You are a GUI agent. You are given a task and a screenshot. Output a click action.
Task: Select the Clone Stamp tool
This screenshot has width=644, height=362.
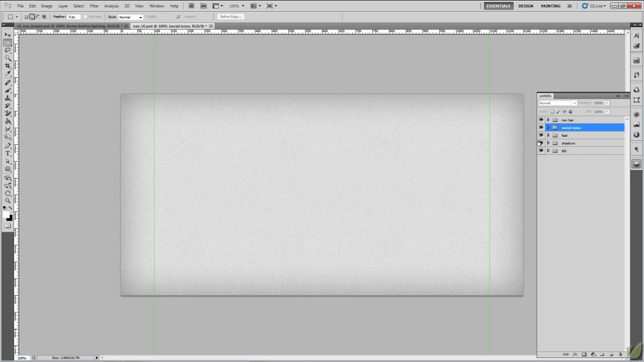point(8,99)
